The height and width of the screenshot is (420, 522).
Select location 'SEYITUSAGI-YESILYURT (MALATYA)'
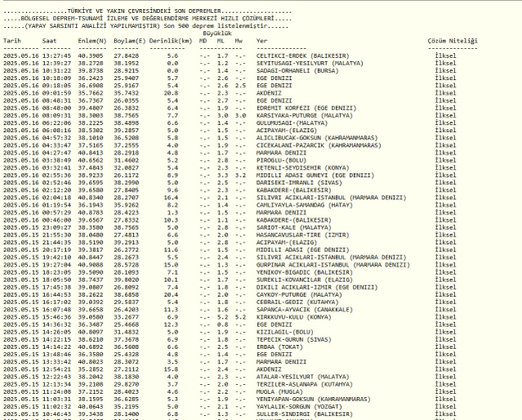(x=310, y=64)
